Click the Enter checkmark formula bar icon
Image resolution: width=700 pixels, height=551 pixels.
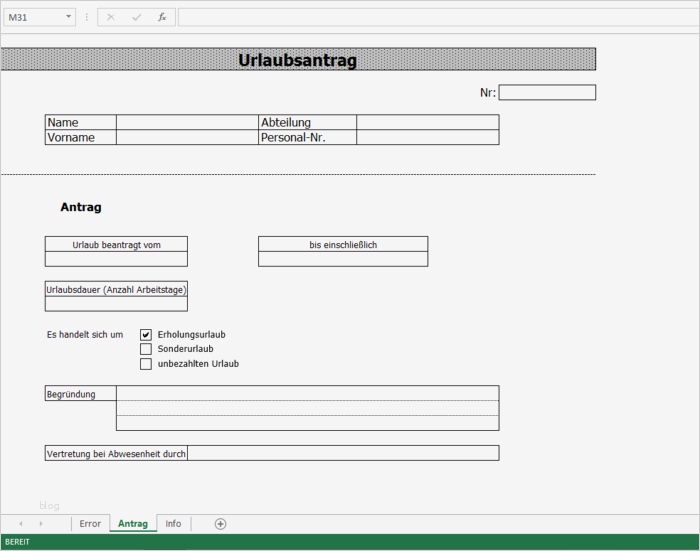pyautogui.click(x=137, y=17)
